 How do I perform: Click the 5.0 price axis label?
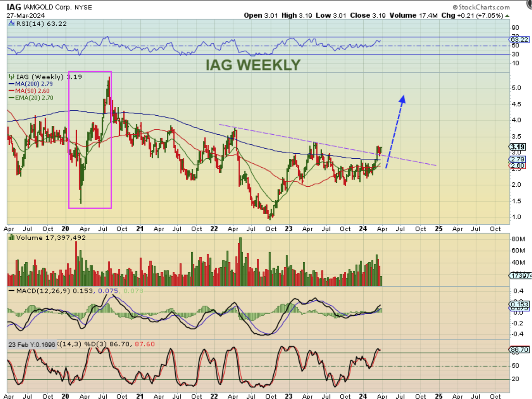click(516, 88)
